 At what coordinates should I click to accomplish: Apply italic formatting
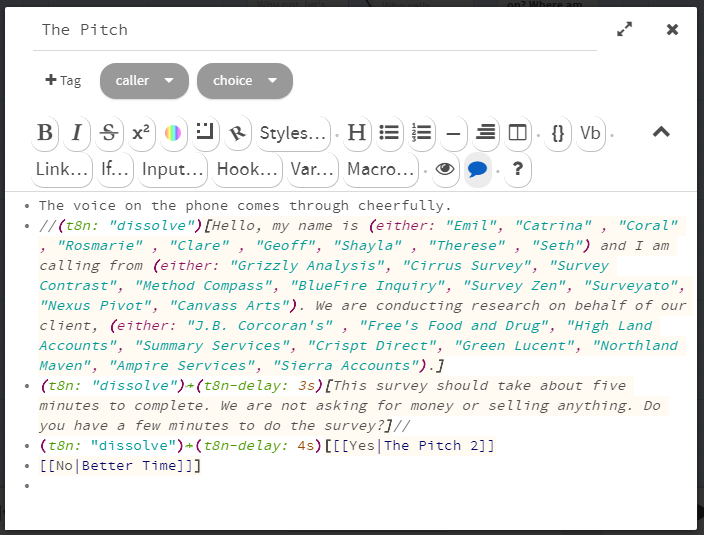[x=77, y=133]
